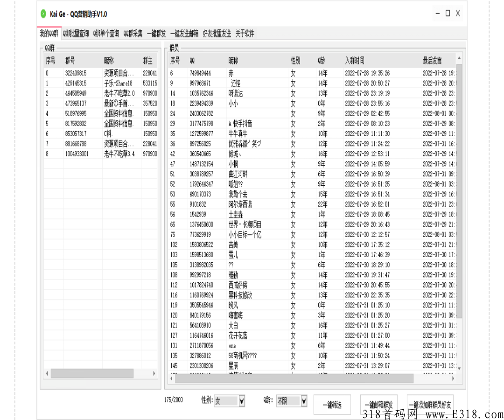
Task: Click the 一键邮箱群发 button
Action: coord(378,405)
